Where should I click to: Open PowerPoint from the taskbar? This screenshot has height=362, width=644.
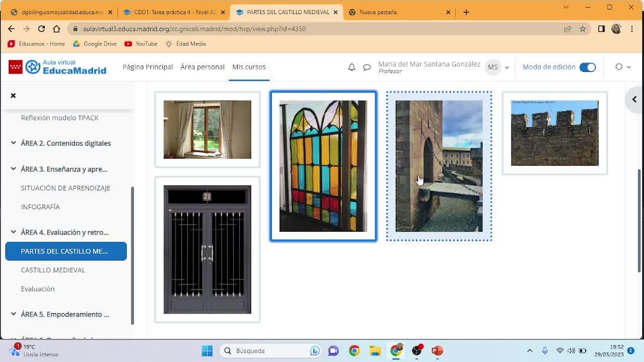pyautogui.click(x=437, y=351)
